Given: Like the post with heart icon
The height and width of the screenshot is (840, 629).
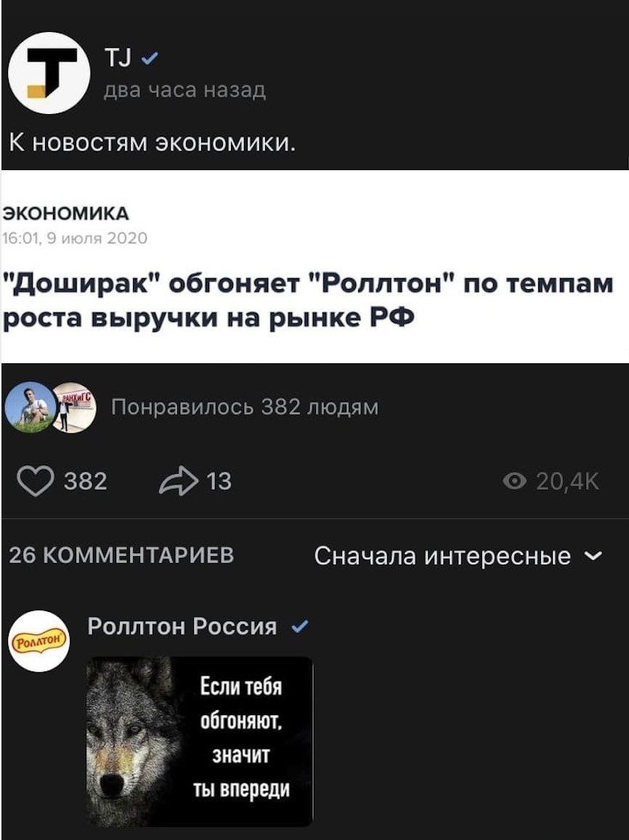Looking at the screenshot, I should [x=36, y=481].
